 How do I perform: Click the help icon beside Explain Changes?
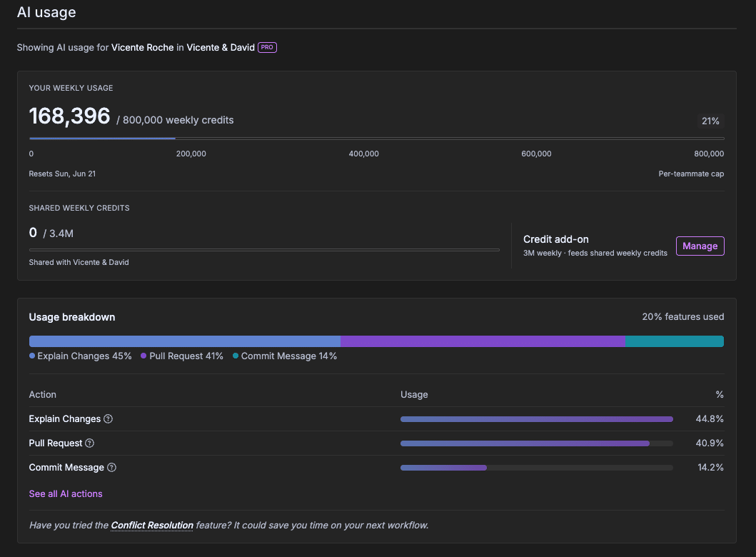pos(108,418)
